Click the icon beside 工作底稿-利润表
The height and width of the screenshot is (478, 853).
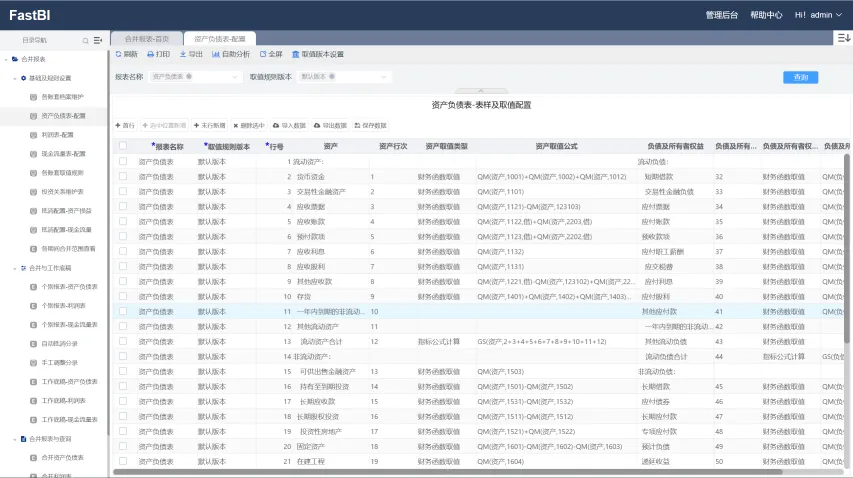pos(33,401)
